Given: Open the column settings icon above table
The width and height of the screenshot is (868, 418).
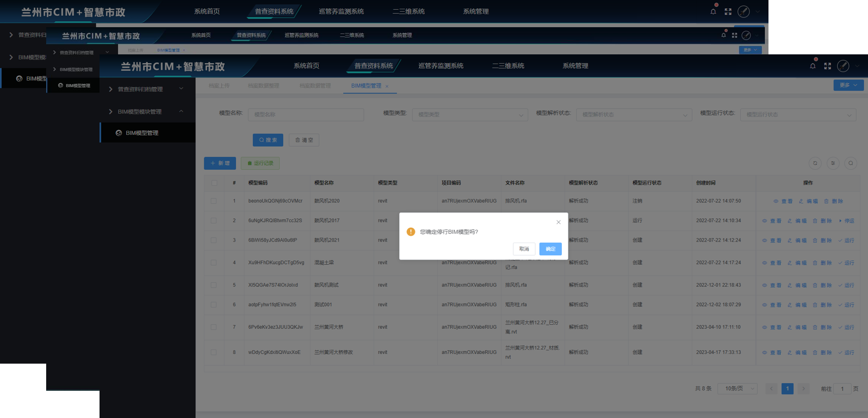Looking at the screenshot, I should (833, 163).
